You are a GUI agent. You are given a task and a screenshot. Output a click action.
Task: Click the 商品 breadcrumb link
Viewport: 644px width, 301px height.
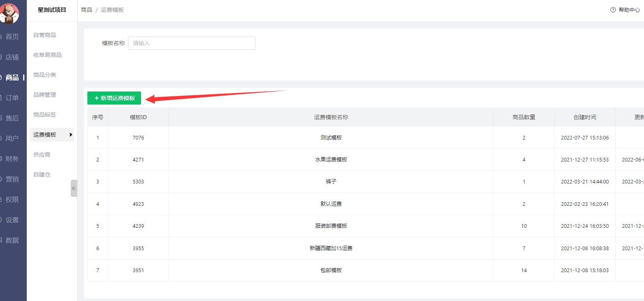[87, 10]
